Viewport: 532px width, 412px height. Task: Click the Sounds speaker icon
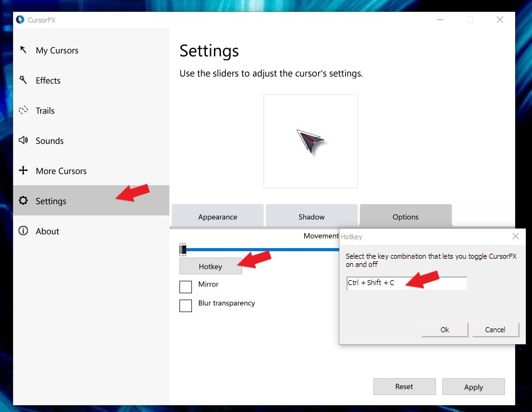(x=23, y=141)
